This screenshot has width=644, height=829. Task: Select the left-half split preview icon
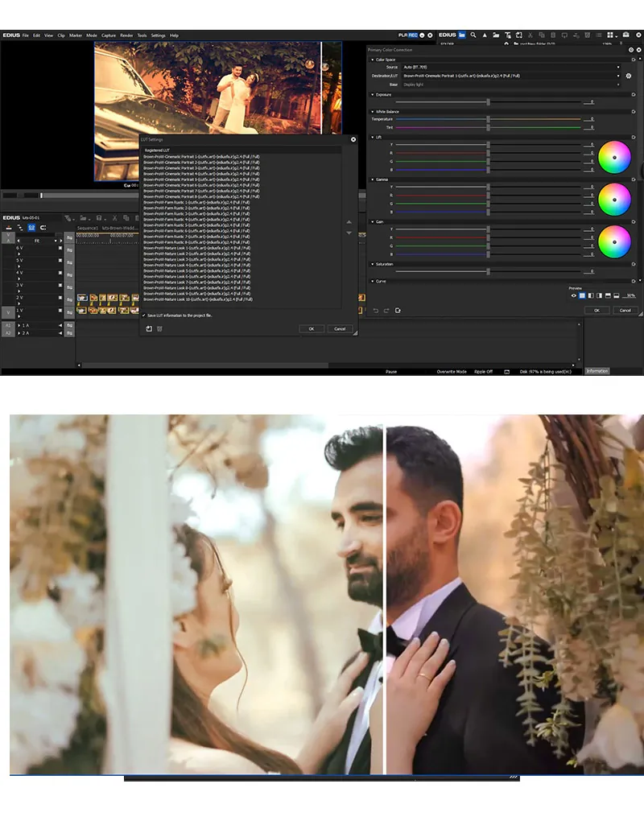590,295
